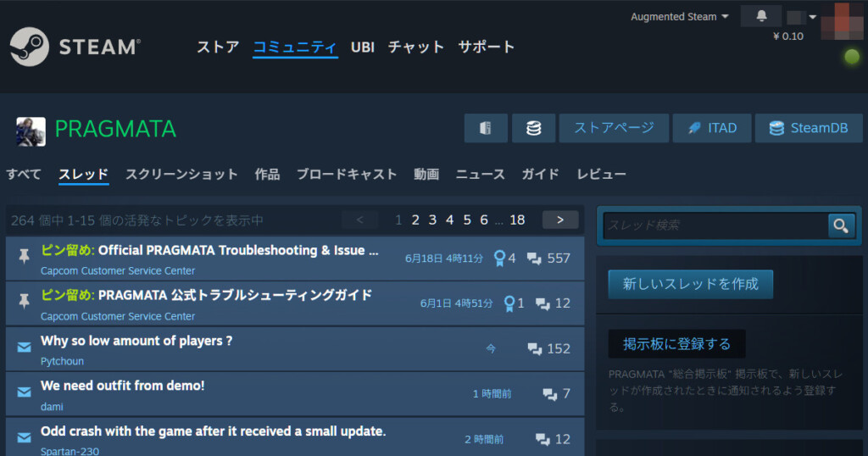Open the コミュニティ menu
868x456 pixels.
tap(295, 47)
